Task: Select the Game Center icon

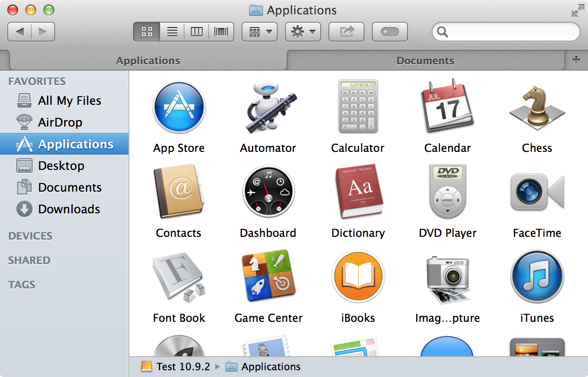Action: 268,277
